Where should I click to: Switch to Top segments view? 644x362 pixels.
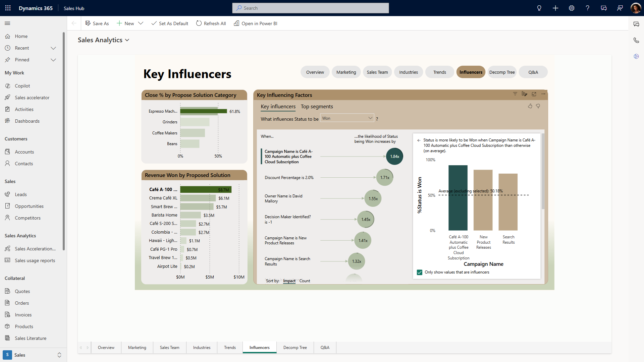(317, 107)
